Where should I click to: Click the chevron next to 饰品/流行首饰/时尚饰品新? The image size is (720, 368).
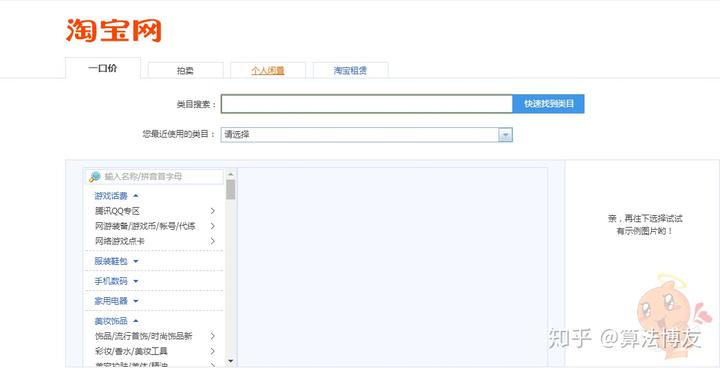click(213, 336)
